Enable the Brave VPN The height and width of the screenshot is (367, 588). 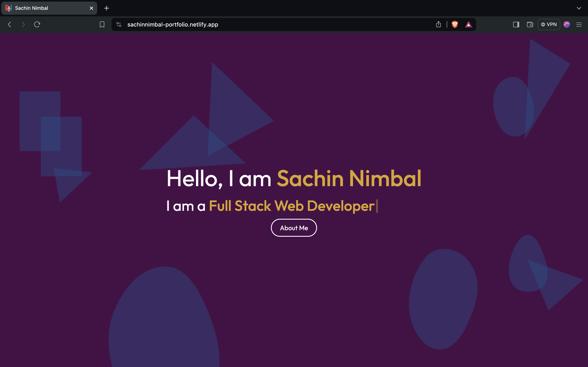point(549,24)
